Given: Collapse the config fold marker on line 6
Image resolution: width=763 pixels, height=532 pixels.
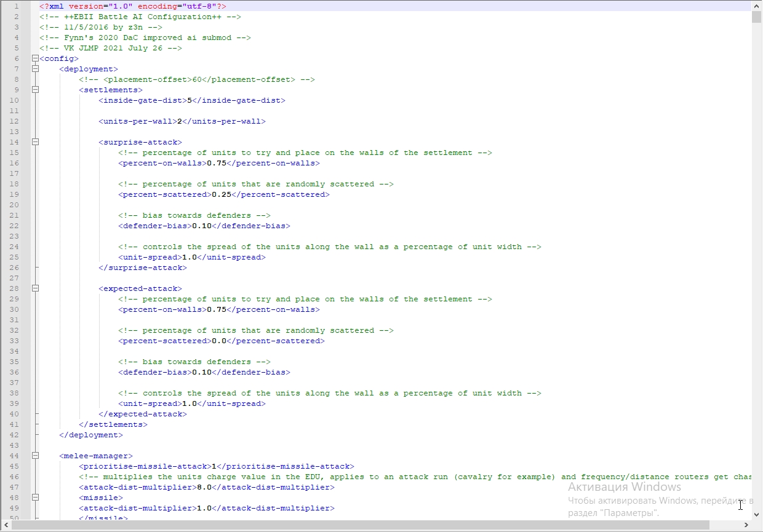Looking at the screenshot, I should (x=35, y=58).
